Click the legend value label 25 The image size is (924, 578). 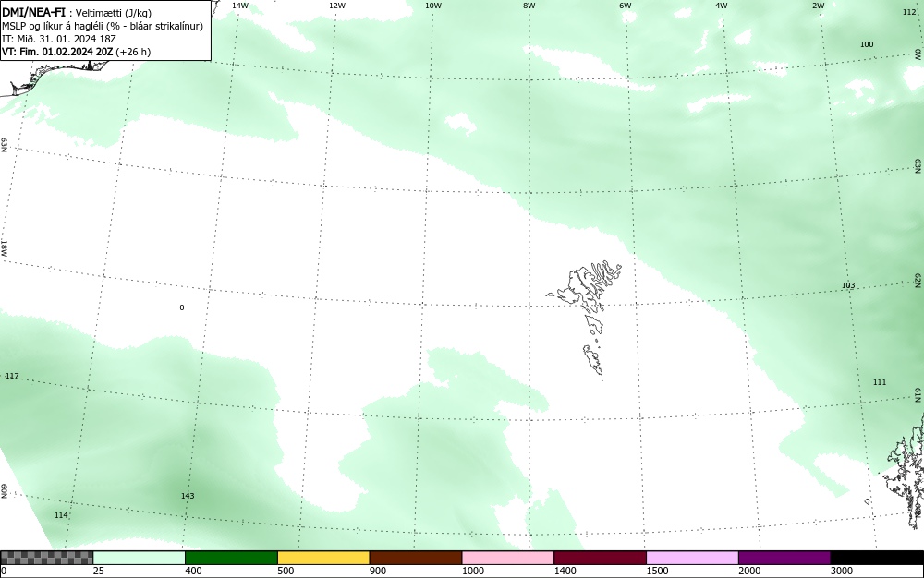point(99,571)
